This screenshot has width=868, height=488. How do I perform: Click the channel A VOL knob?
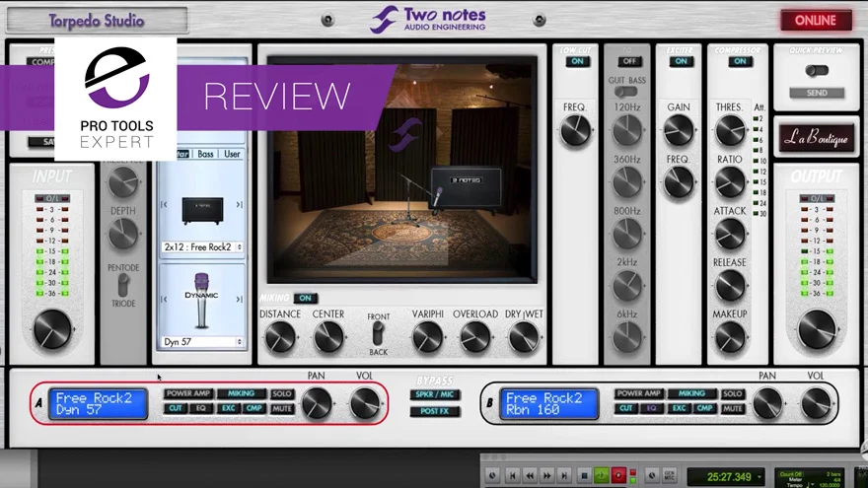364,403
